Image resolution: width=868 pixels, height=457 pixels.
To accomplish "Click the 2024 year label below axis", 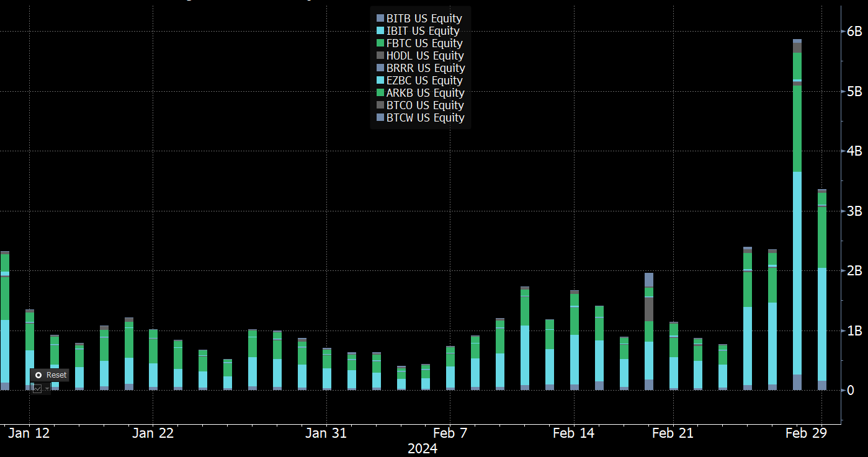I will [x=422, y=448].
